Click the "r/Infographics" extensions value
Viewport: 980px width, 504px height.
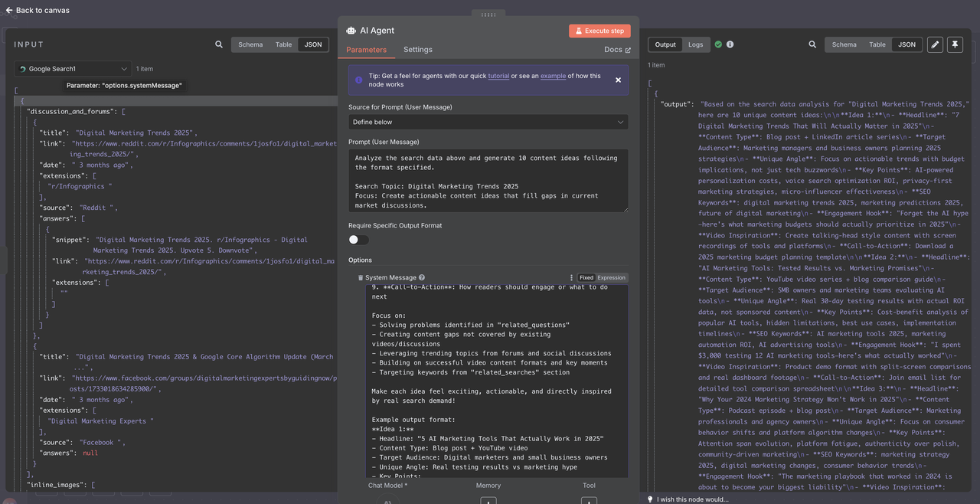80,186
